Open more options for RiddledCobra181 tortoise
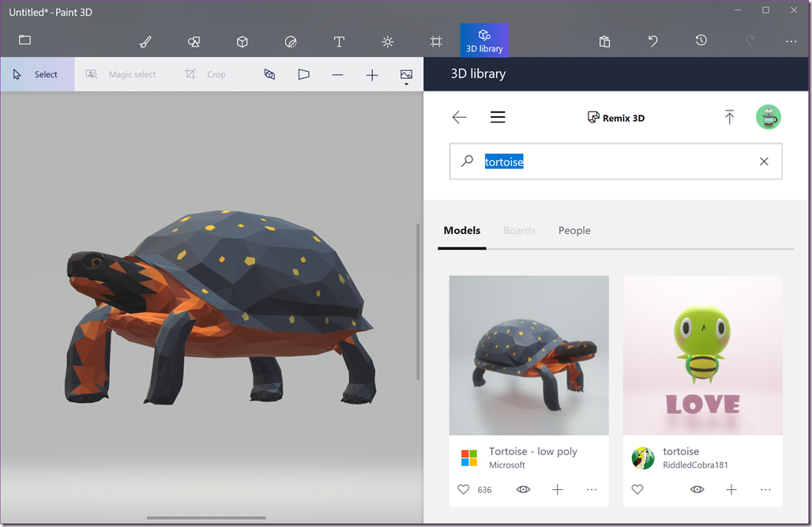The width and height of the screenshot is (812, 527). click(x=765, y=489)
